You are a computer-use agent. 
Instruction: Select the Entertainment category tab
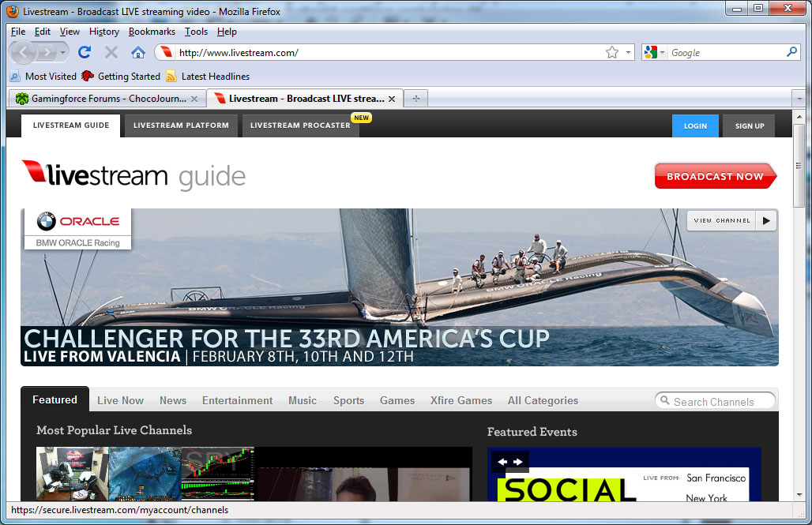click(x=237, y=400)
